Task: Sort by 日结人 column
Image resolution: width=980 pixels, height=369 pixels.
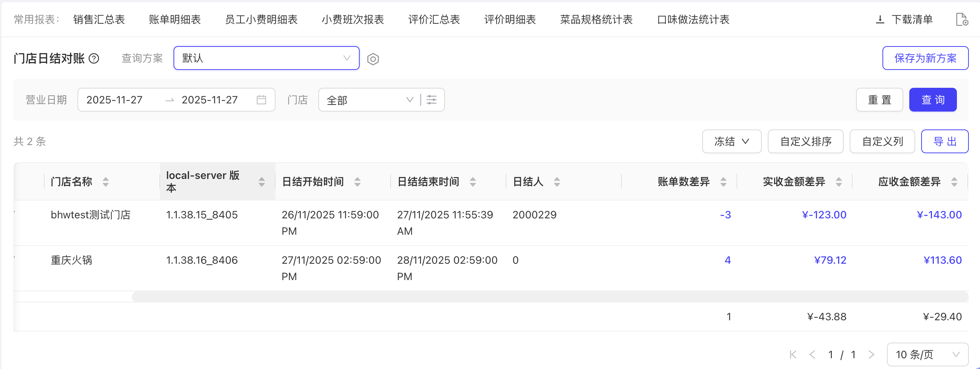Action: point(557,182)
